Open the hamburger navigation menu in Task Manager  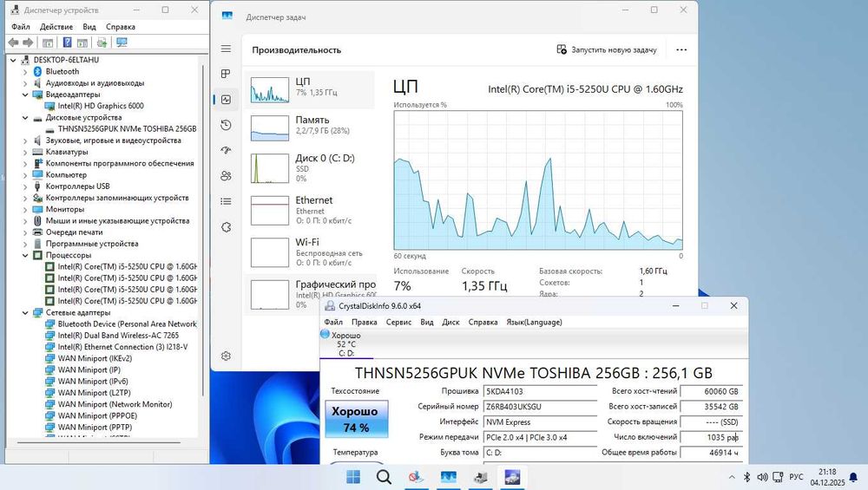[226, 49]
